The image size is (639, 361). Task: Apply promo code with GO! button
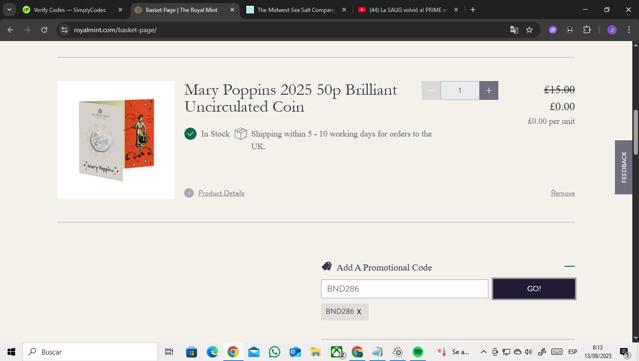[534, 288]
